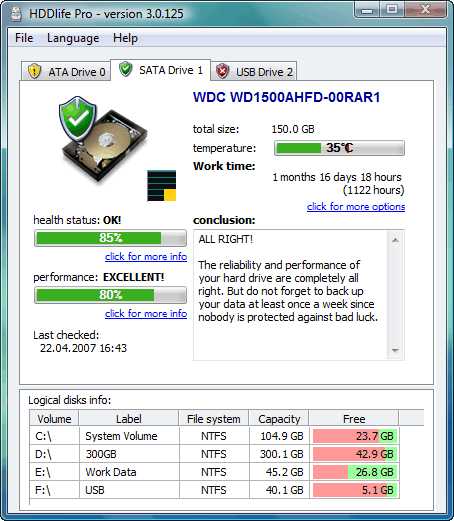Click 'click for more info' under health status
The image size is (454, 521).
click(146, 257)
